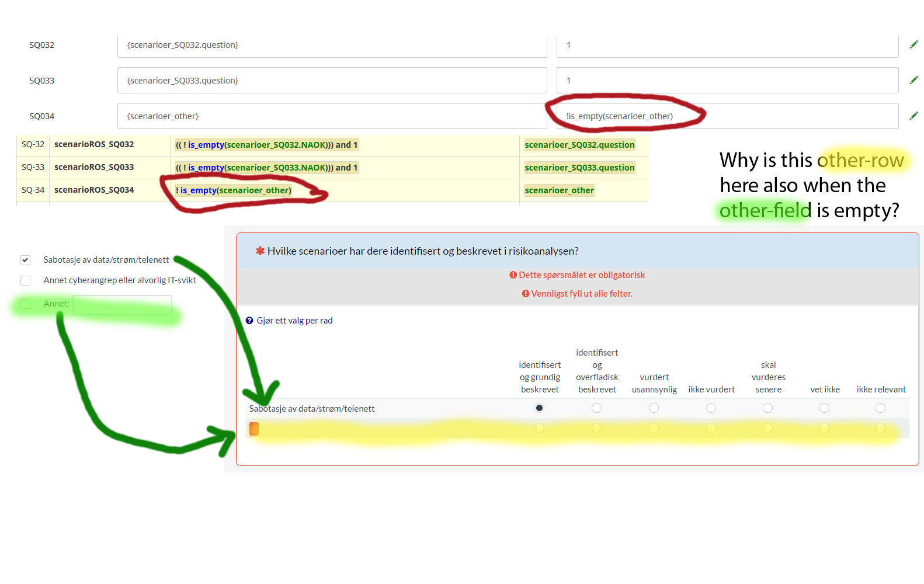Image resolution: width=924 pixels, height=584 pixels.
Task: Click the Annet text input field
Action: click(122, 304)
